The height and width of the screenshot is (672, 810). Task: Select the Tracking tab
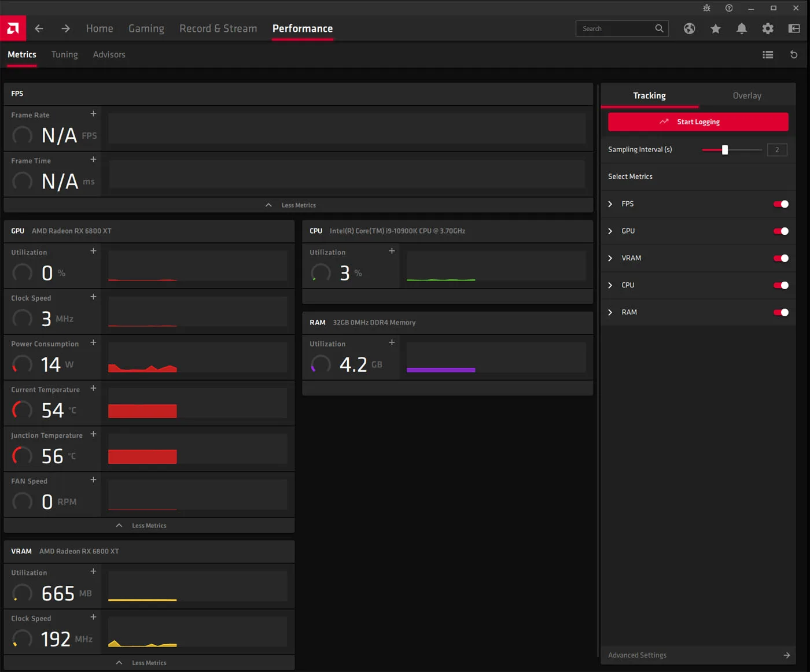pyautogui.click(x=650, y=95)
